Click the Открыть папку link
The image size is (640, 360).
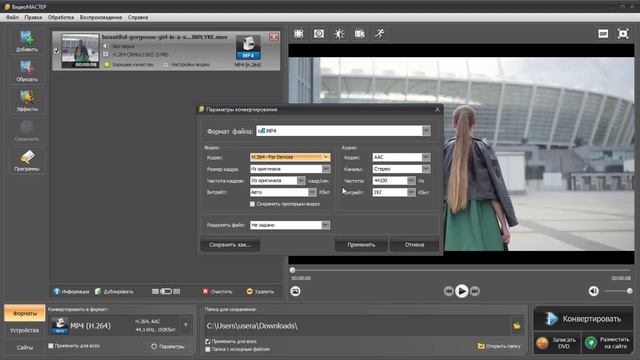point(499,346)
